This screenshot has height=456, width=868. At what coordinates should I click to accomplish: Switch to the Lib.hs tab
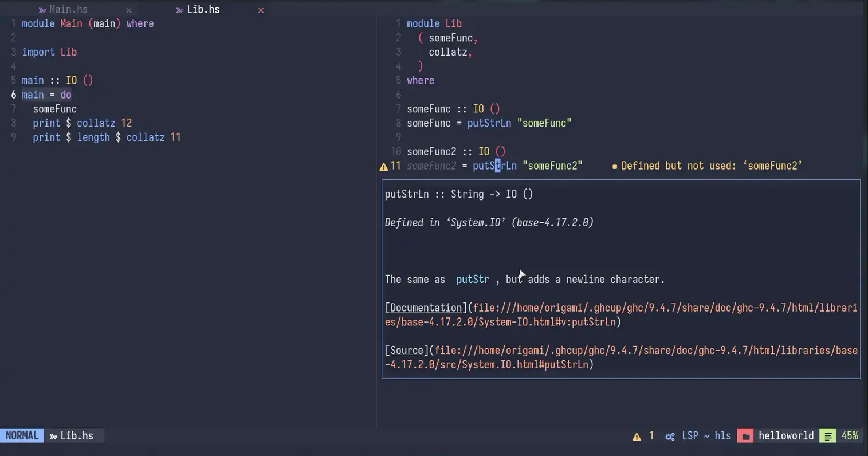click(x=203, y=10)
